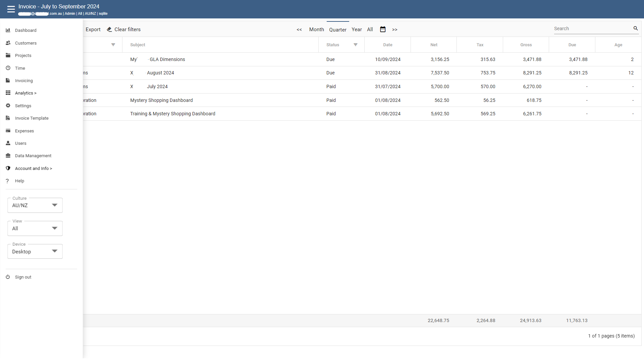Click the Status column filter icon

[356, 45]
